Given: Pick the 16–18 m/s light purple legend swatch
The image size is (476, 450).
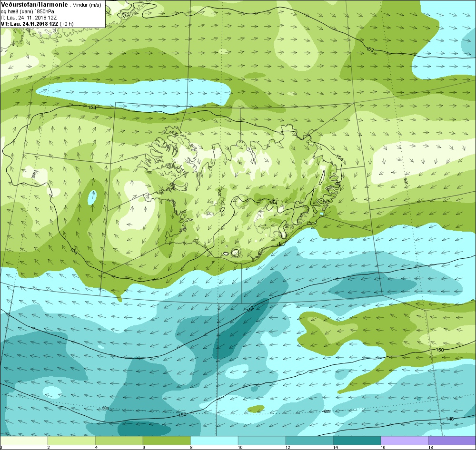Looking at the screenshot, I should pos(404,440).
